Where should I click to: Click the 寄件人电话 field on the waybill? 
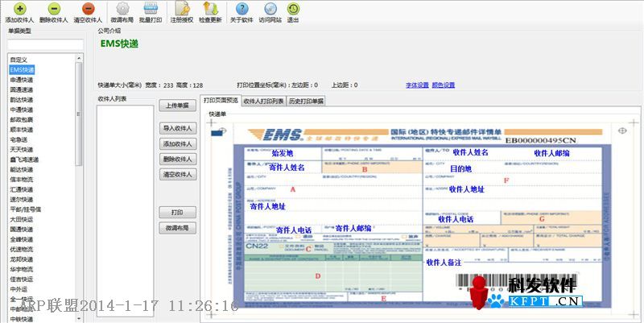(x=294, y=230)
